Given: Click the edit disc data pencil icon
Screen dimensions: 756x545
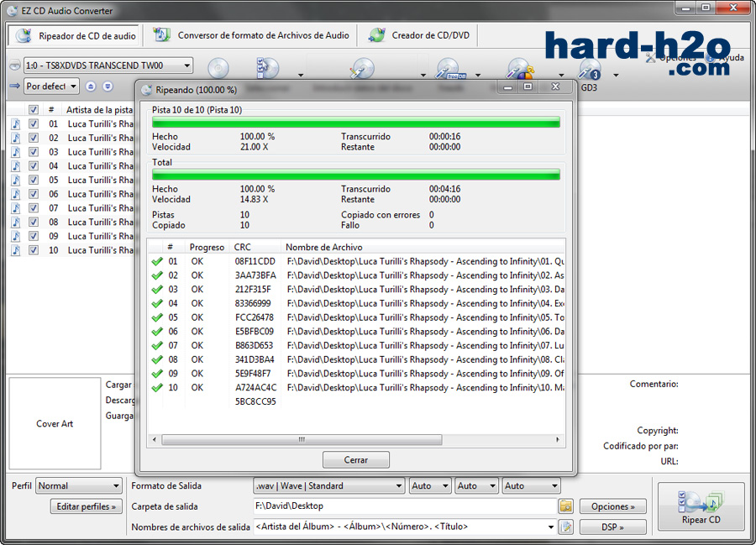Looking at the screenshot, I should [361, 68].
